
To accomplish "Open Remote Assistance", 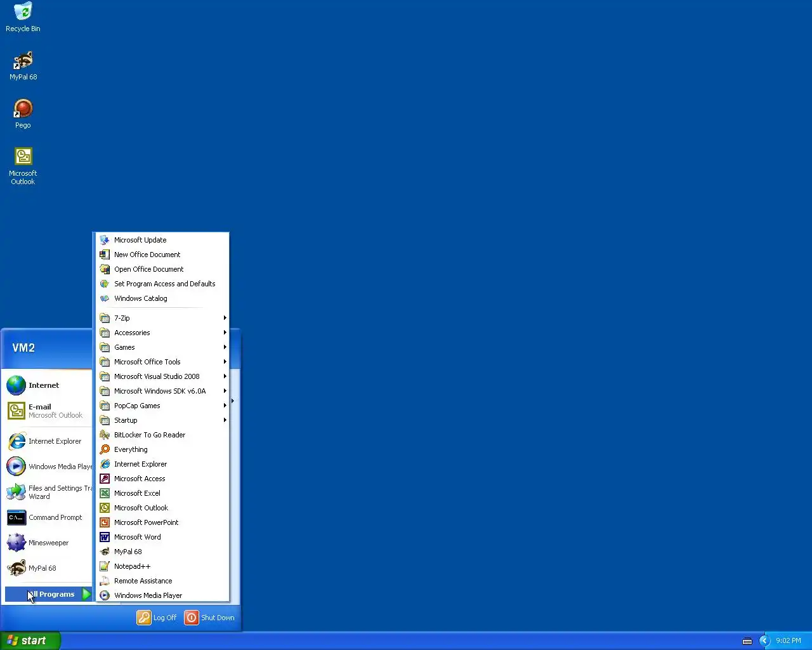I will (162, 581).
